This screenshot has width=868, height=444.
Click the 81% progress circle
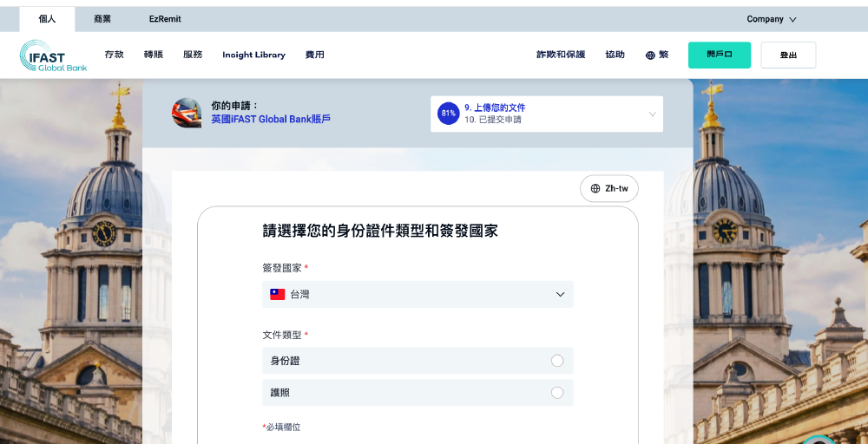click(x=449, y=114)
